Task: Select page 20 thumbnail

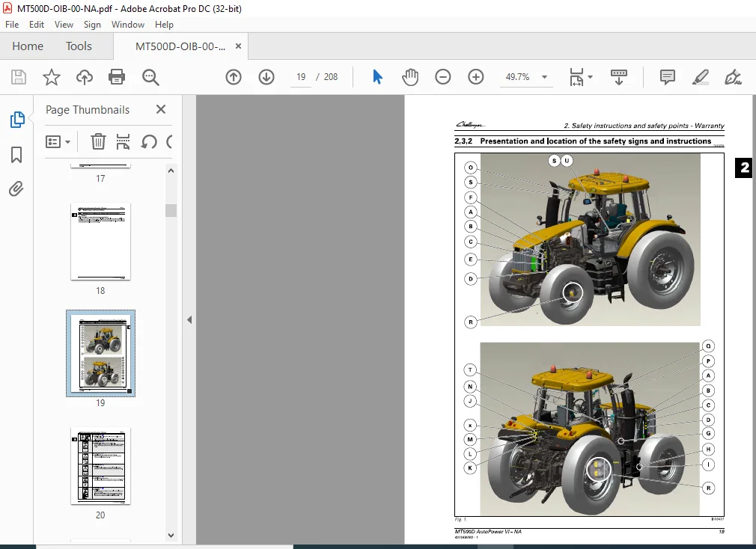Action: [x=100, y=466]
